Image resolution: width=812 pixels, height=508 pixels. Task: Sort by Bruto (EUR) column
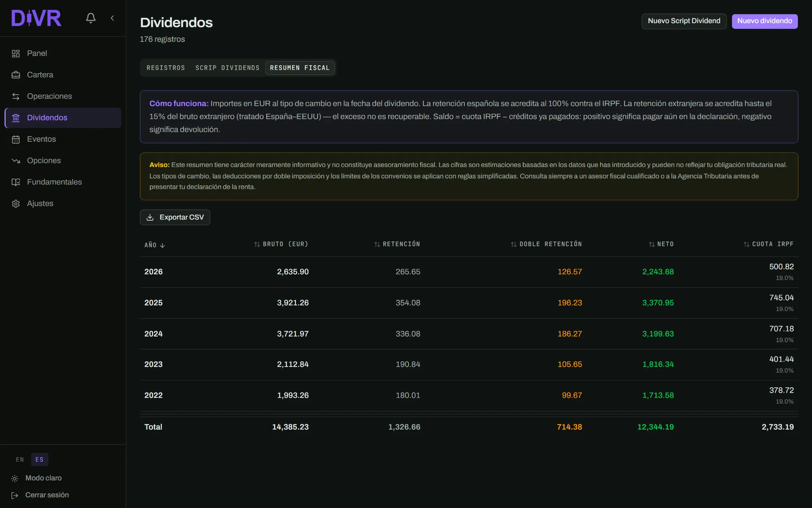click(281, 244)
